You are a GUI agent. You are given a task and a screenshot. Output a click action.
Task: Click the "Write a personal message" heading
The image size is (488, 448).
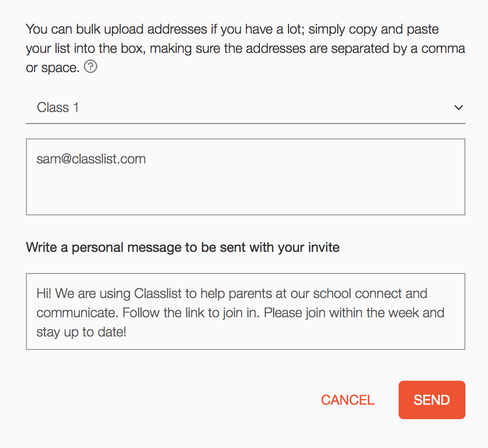pyautogui.click(x=183, y=248)
